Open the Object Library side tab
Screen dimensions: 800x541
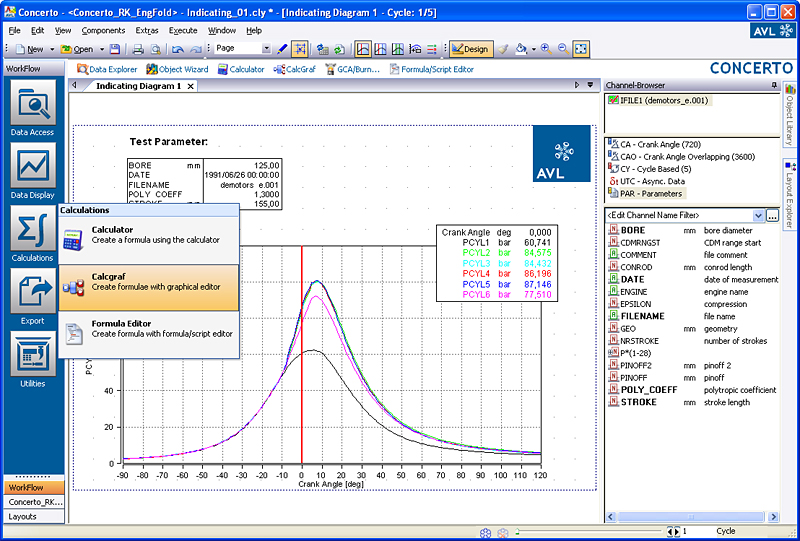(790, 114)
